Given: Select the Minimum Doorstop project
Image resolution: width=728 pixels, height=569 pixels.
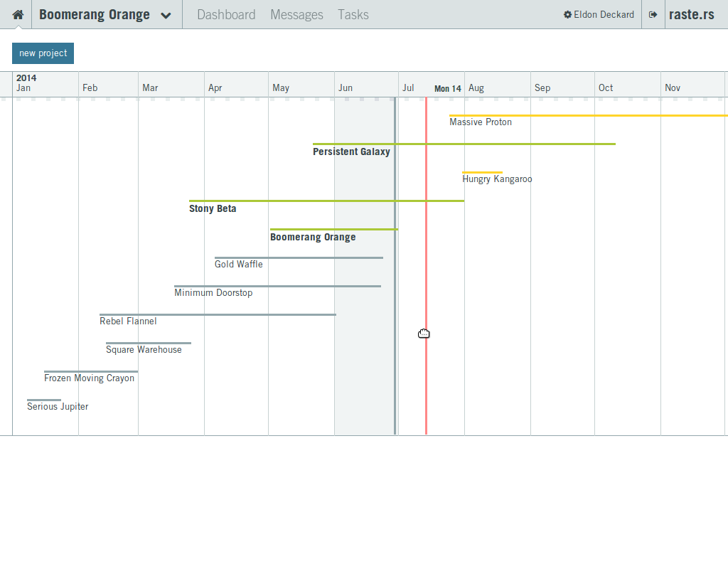Looking at the screenshot, I should coord(213,293).
